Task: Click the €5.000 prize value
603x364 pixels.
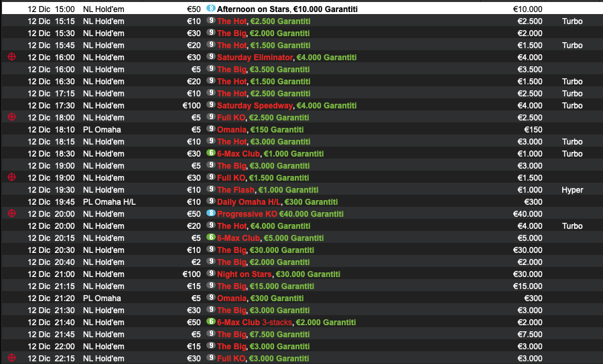Action: coord(530,238)
